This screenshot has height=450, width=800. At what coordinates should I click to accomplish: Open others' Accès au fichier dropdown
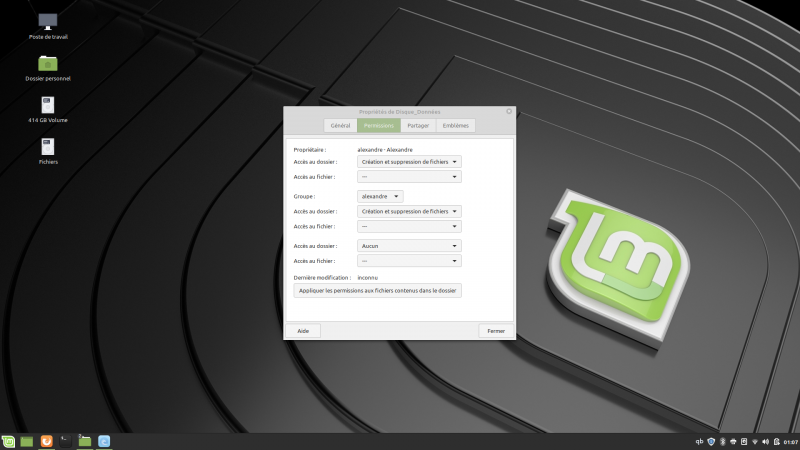[x=409, y=261]
